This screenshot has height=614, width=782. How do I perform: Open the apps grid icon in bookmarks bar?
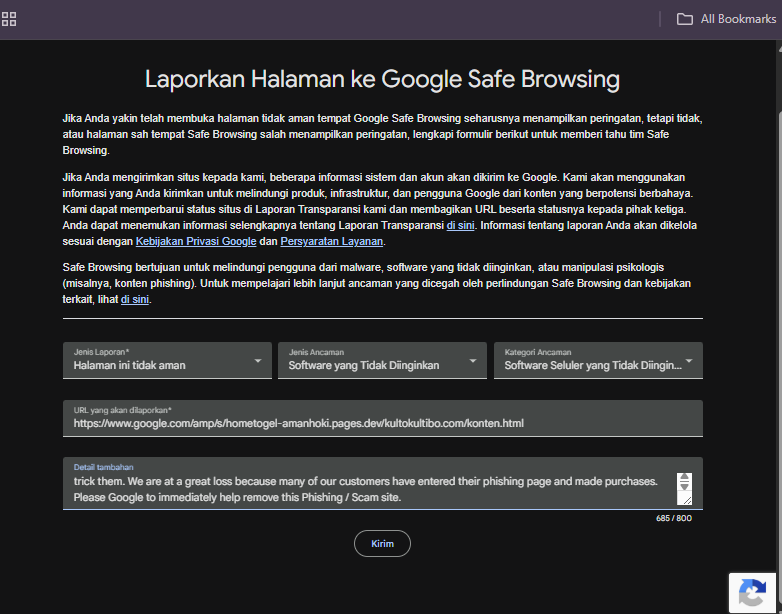click(x=8, y=19)
